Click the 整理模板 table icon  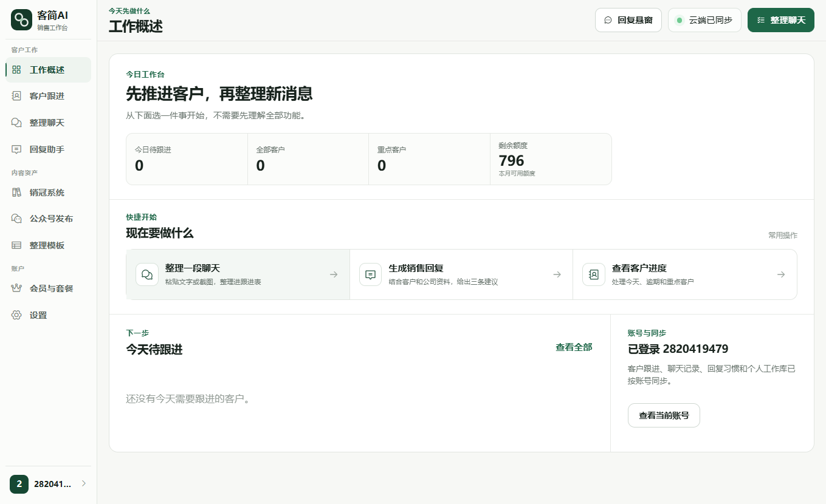(x=16, y=245)
